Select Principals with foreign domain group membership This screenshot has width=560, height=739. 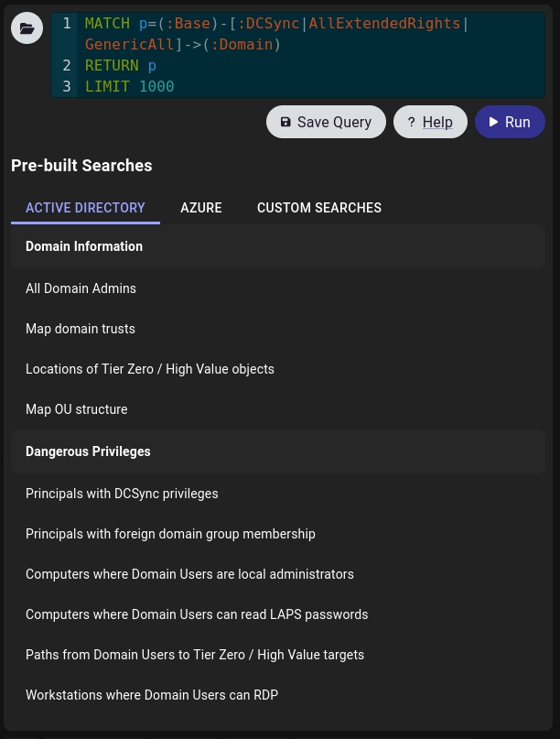pyautogui.click(x=170, y=534)
